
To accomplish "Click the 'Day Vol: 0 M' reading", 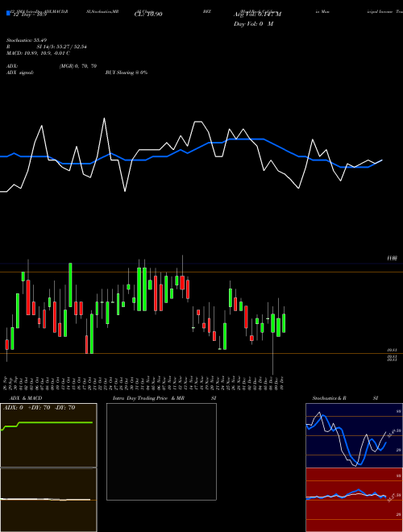I will click(x=253, y=24).
